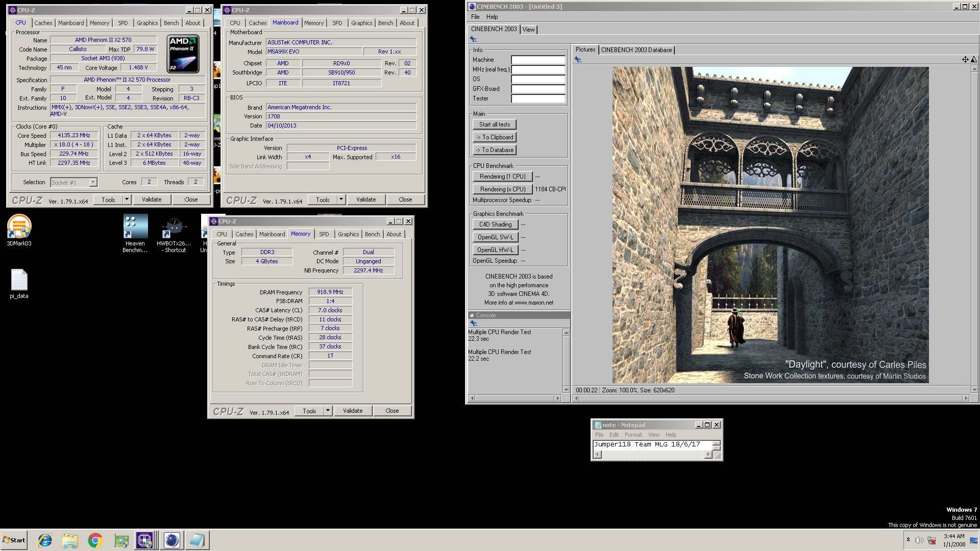Click inside the Machine input field
980x551 pixels.
538,60
